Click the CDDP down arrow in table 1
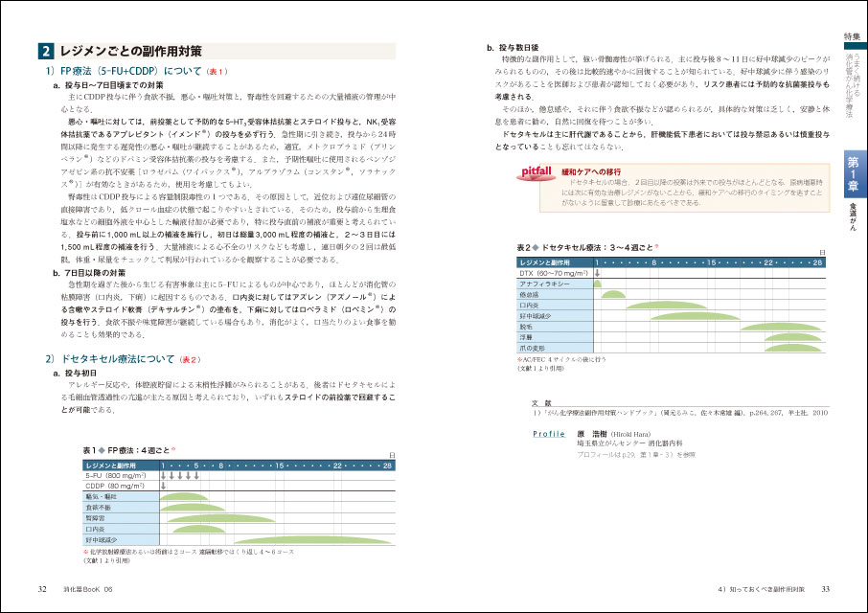Screen dimensions: 868x613 point(163,486)
